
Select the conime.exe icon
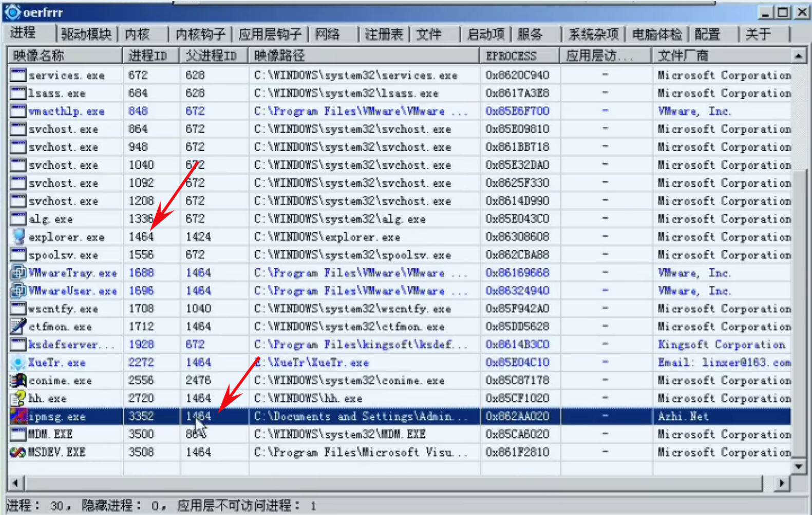18,380
